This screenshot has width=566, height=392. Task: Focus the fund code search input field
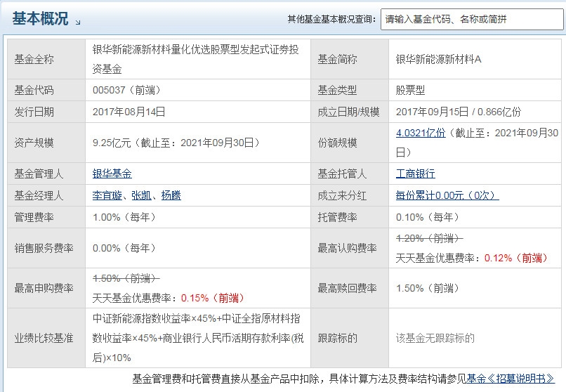point(472,19)
